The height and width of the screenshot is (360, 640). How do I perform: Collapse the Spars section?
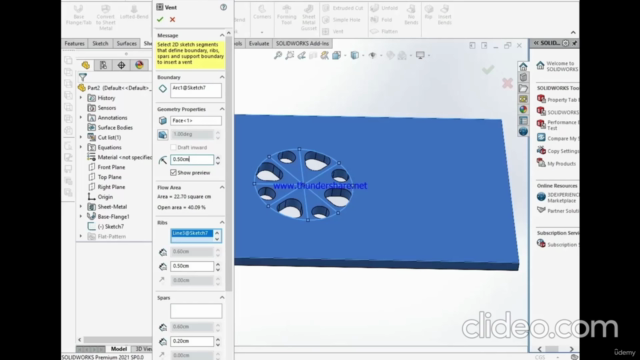[222, 298]
